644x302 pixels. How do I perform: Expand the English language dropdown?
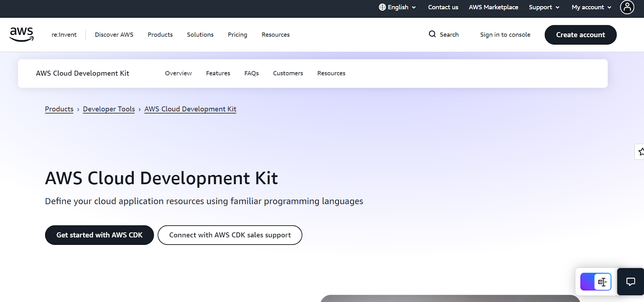click(398, 7)
